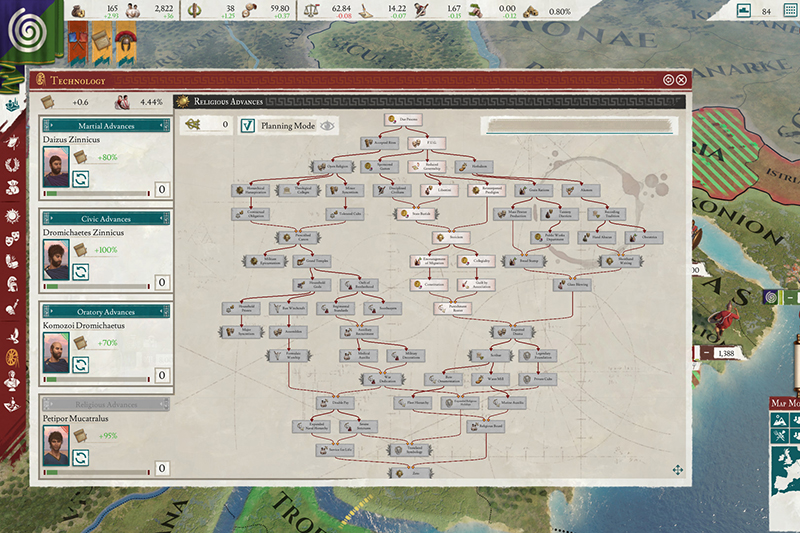Click the red-crested helmet banner
Viewport: 800px width, 533px height.
pos(126,43)
